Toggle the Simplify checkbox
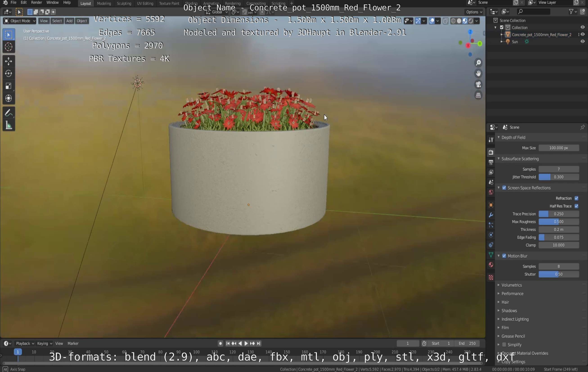Image resolution: width=588 pixels, height=372 pixels. pyautogui.click(x=504, y=345)
